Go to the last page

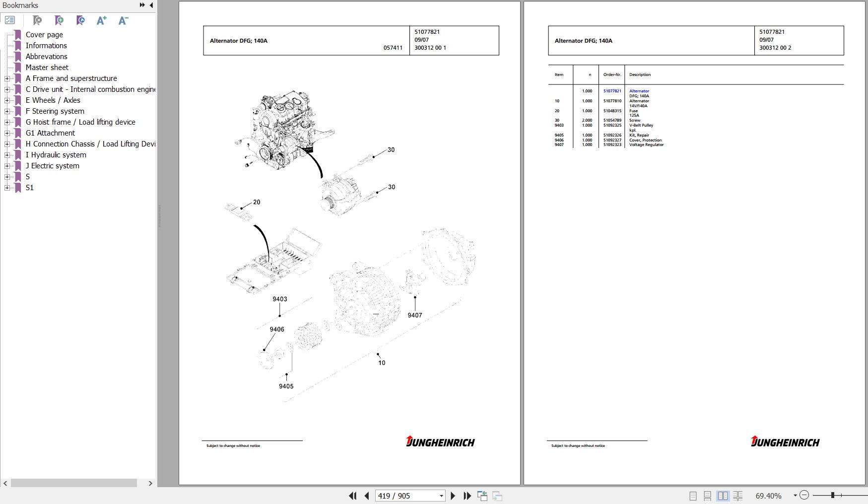click(467, 496)
